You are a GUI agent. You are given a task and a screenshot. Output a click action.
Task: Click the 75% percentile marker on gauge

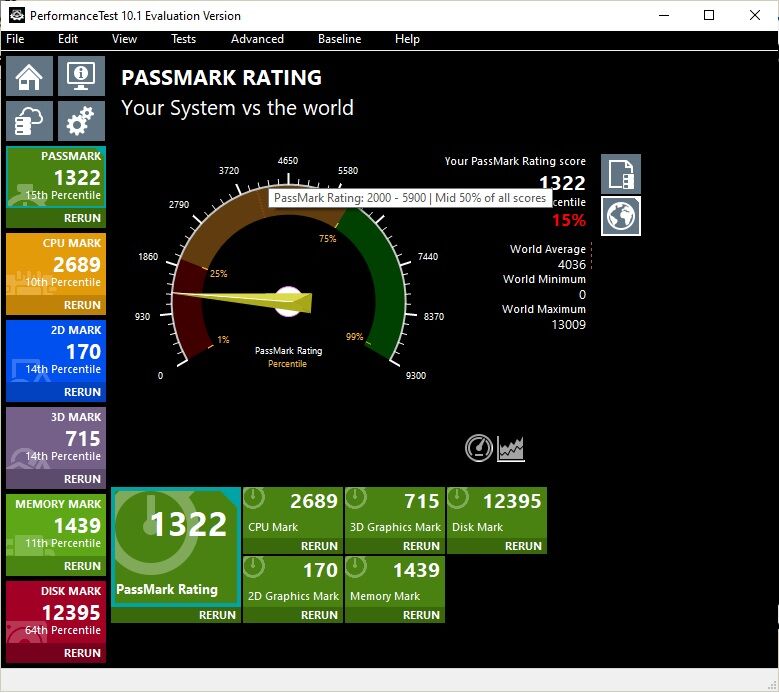click(x=327, y=238)
